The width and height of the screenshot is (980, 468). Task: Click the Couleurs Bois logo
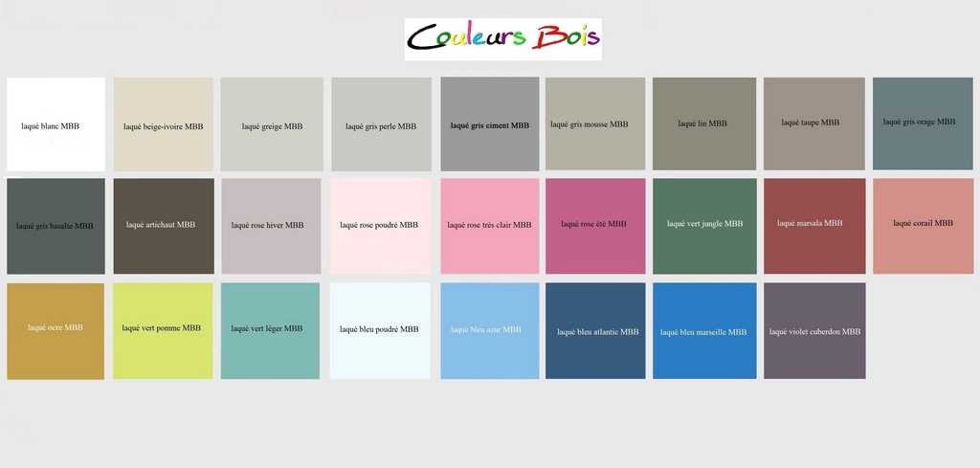pos(502,38)
